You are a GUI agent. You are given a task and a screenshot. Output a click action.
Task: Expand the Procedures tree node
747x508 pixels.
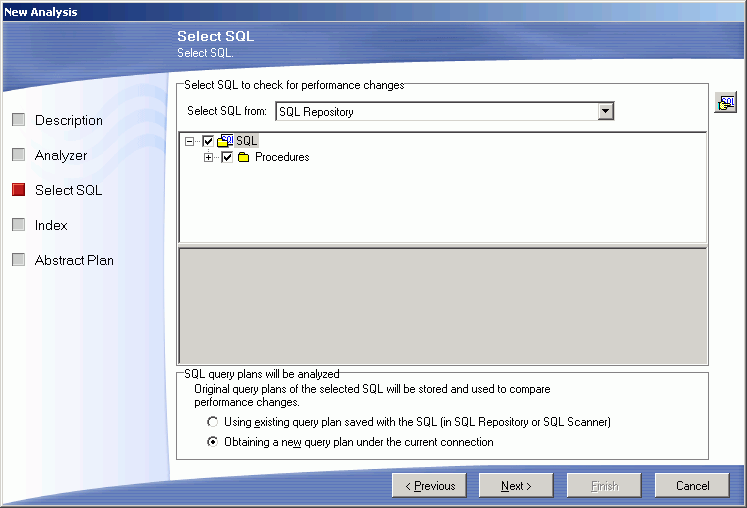point(208,157)
